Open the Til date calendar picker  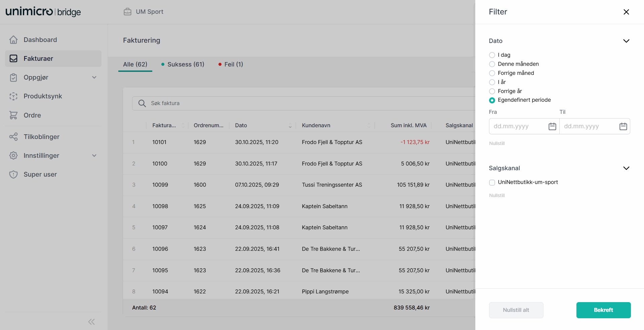[623, 126]
